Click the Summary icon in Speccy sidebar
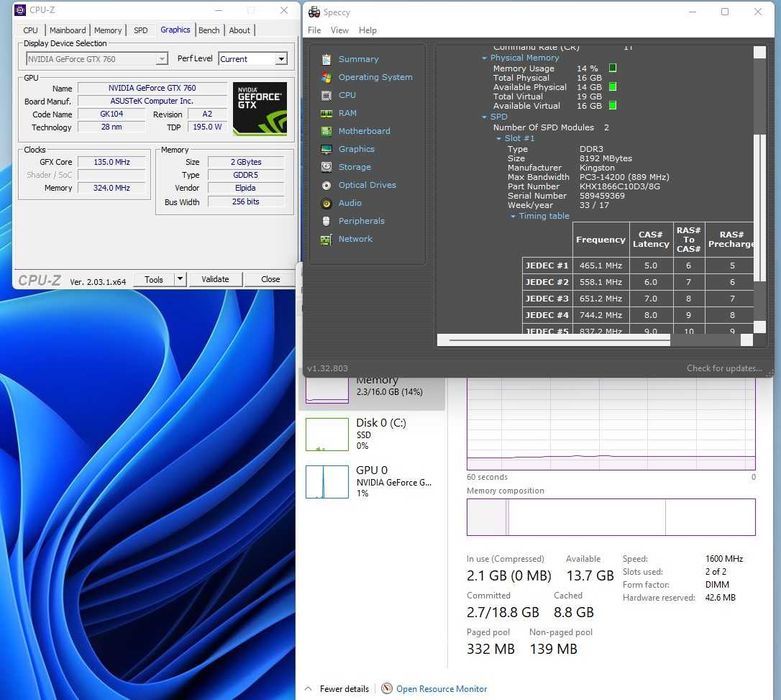 tap(326, 59)
